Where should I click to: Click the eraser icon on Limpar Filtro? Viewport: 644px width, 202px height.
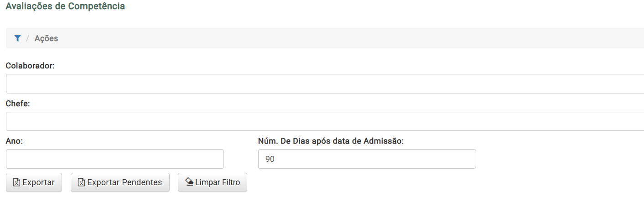189,182
